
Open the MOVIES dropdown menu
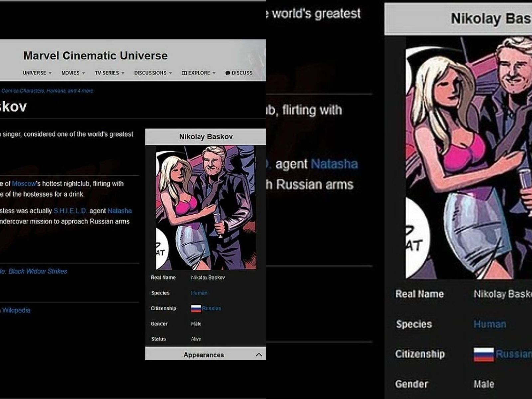73,73
